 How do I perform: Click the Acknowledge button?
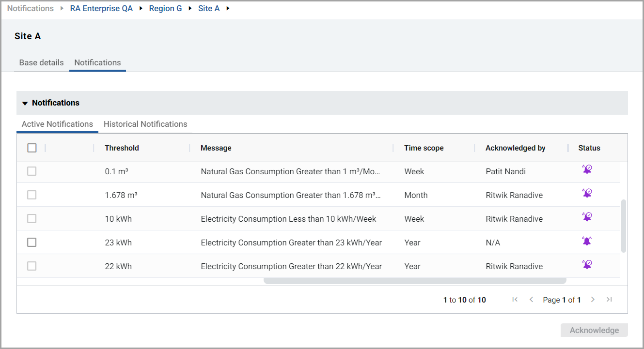594,330
